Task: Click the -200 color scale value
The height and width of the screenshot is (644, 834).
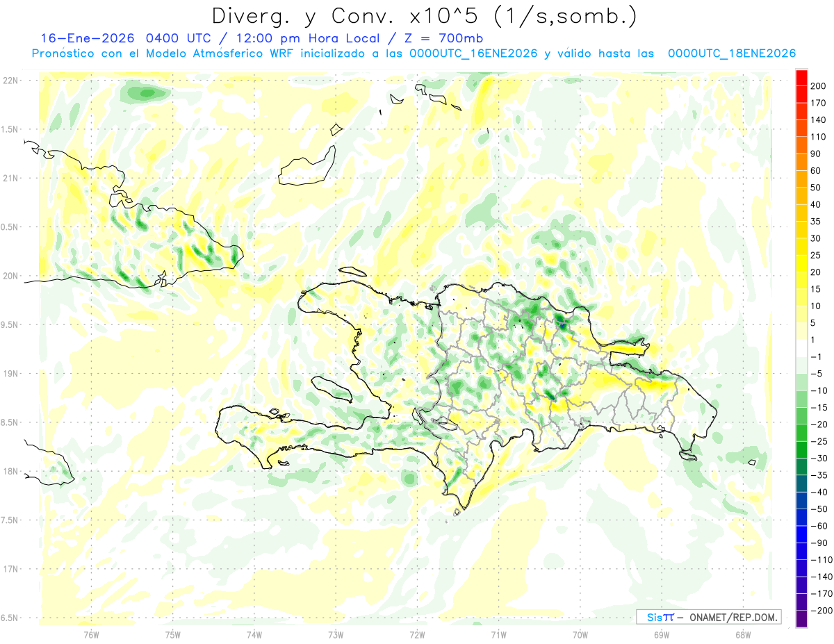Action: coord(823,610)
